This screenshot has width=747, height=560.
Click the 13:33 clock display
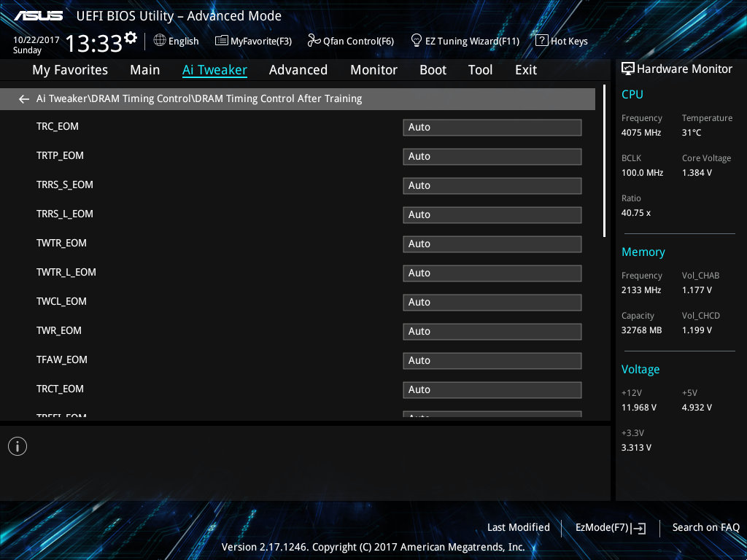pyautogui.click(x=94, y=43)
